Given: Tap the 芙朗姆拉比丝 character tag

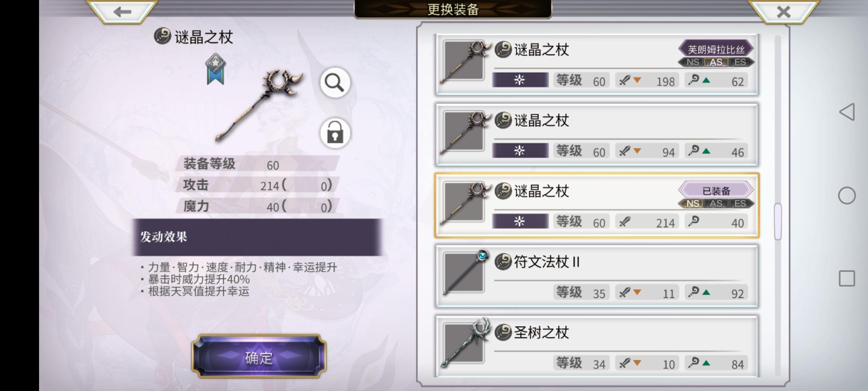Looking at the screenshot, I should click(x=716, y=49).
